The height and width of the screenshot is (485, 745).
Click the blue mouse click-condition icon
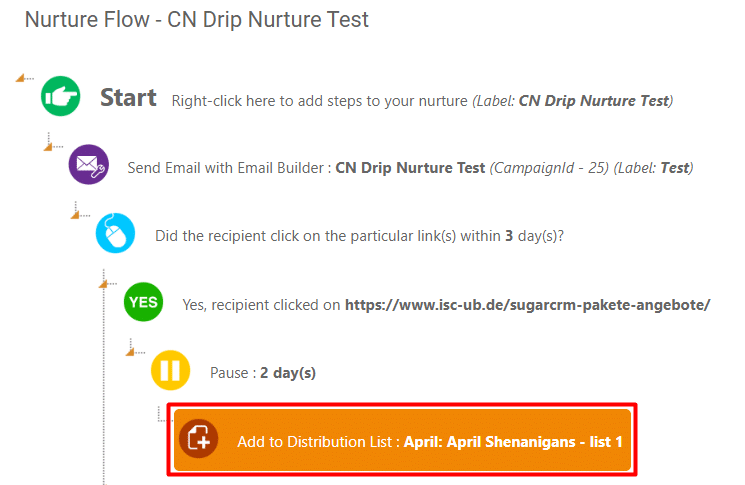(115, 233)
